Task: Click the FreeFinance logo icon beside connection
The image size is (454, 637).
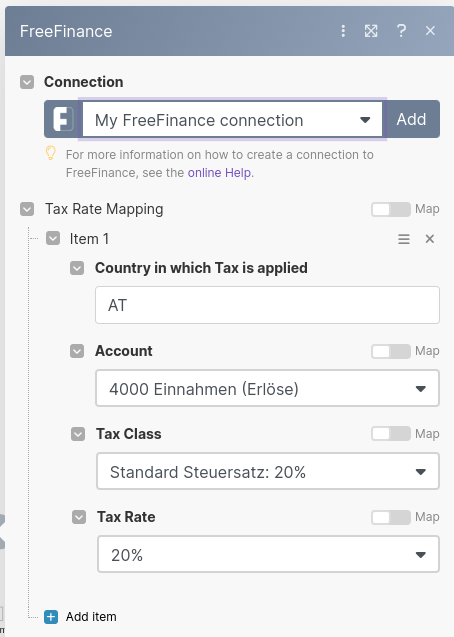Action: (63, 119)
